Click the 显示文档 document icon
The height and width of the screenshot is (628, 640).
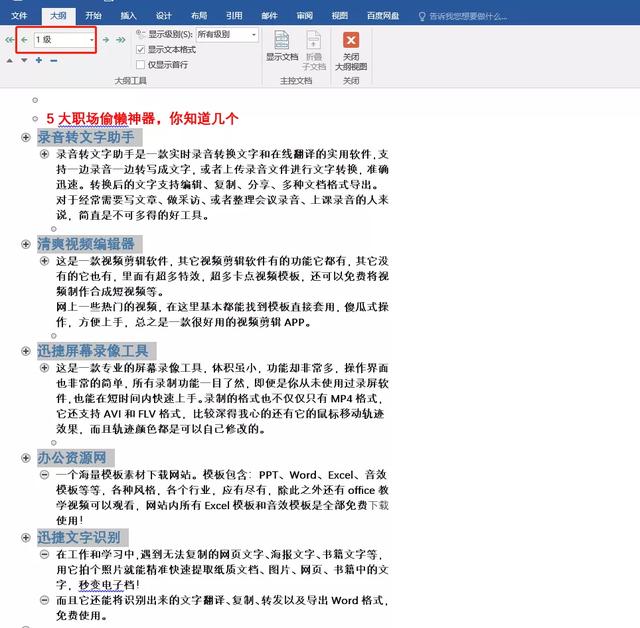(282, 40)
